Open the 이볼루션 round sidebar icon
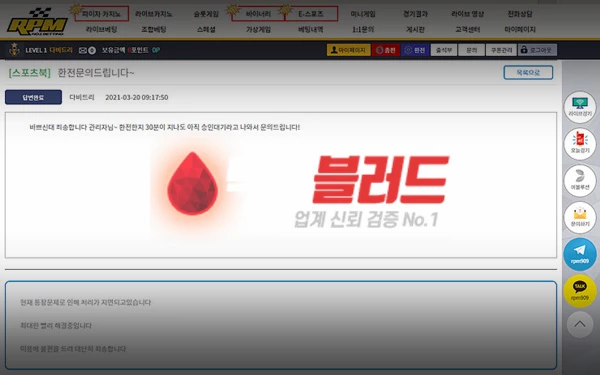The width and height of the screenshot is (600, 375). click(x=580, y=181)
